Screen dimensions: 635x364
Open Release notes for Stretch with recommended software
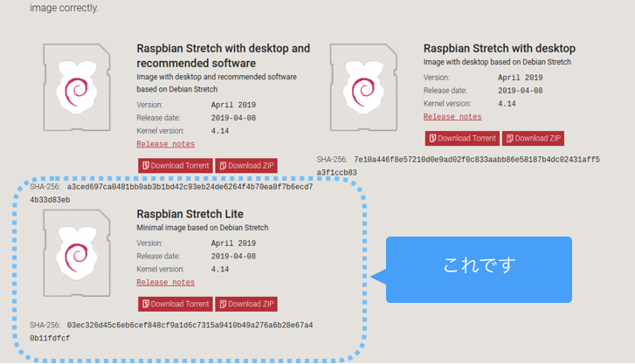pyautogui.click(x=165, y=144)
